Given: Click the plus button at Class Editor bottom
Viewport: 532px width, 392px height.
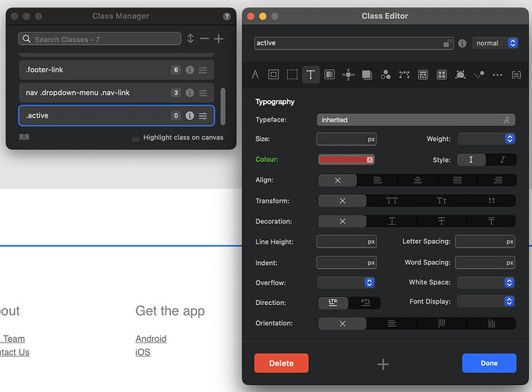Looking at the screenshot, I should click(383, 365).
